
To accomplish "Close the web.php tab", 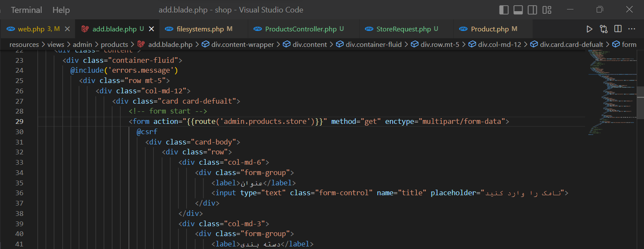I will [x=67, y=29].
